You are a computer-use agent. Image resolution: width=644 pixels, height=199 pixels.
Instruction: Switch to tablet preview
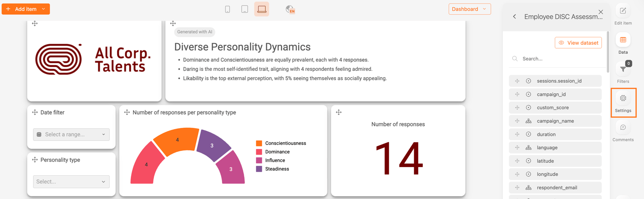tap(245, 9)
